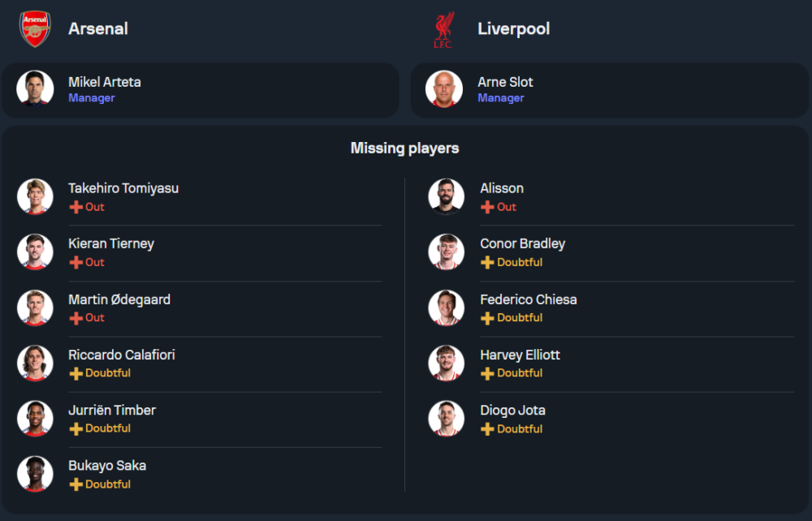This screenshot has height=521, width=812.
Task: Click Arne Slot's manager photo
Action: (444, 88)
